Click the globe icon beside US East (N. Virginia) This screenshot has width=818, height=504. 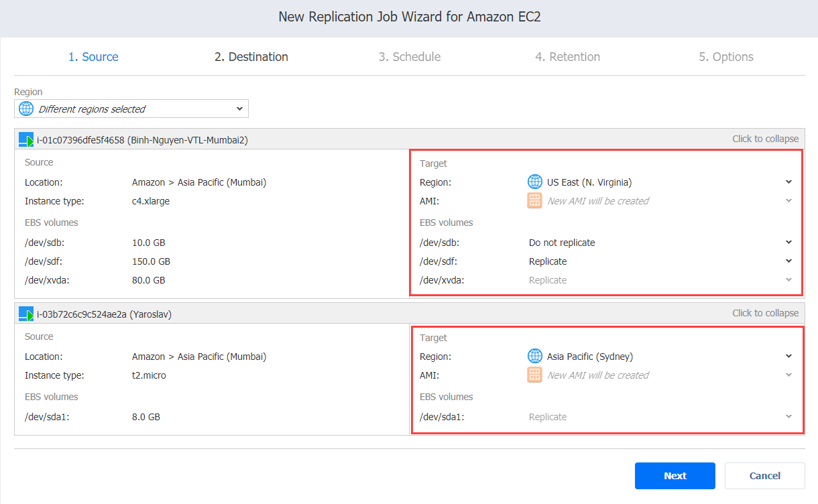point(534,182)
